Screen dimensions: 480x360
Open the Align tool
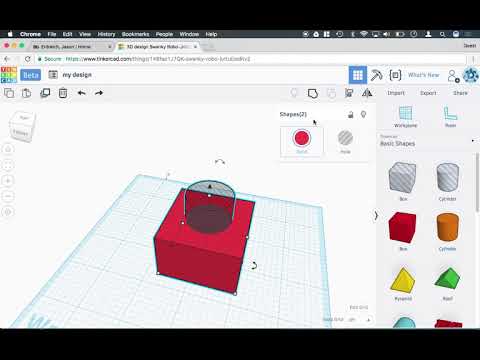pos(349,93)
